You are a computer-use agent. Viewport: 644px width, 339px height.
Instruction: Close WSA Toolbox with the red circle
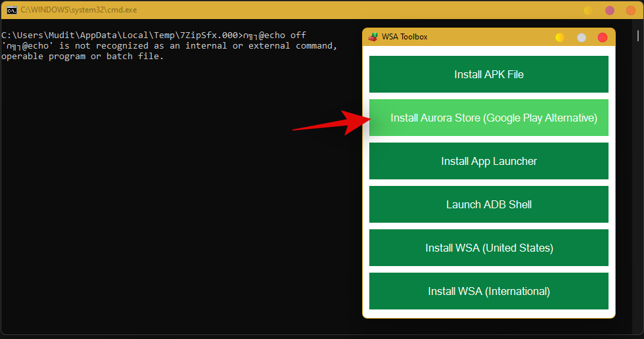pos(603,37)
